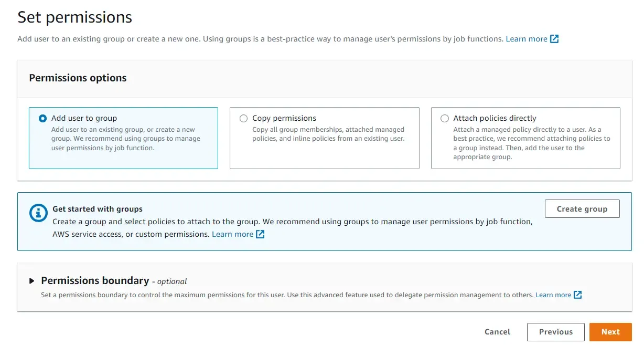Click the Copy permissions option card
The width and height of the screenshot is (644, 356).
[x=324, y=138]
